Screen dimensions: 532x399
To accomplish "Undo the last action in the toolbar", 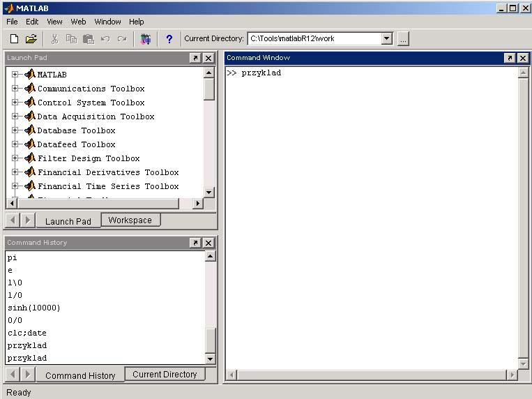I will click(x=105, y=38).
